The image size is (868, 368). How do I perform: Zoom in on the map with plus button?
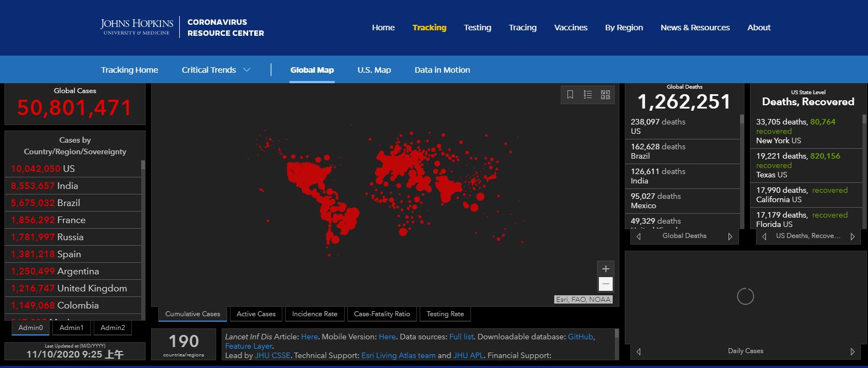click(x=606, y=269)
